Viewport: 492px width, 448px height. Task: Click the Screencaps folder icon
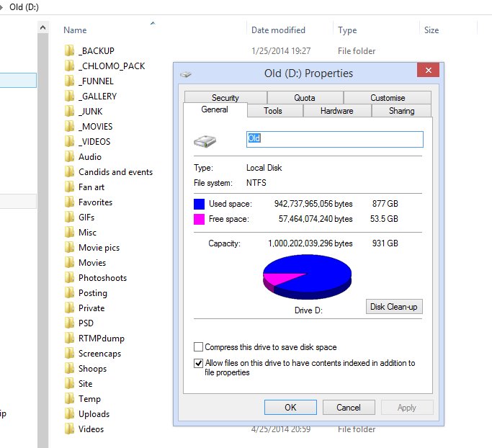click(69, 353)
